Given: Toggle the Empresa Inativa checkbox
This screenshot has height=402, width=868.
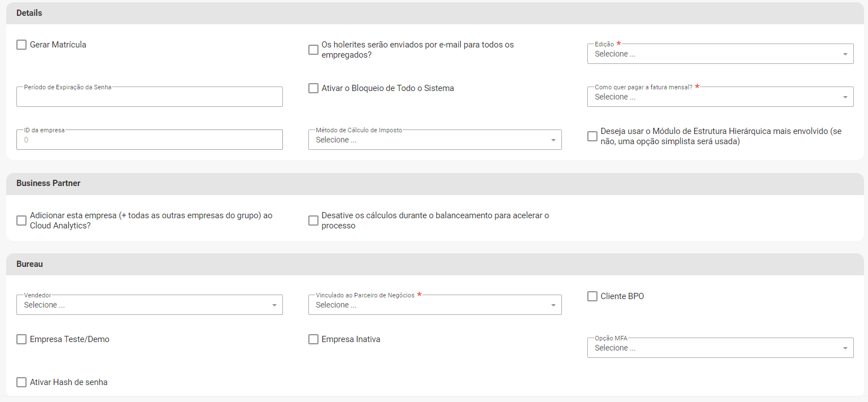Looking at the screenshot, I should (313, 339).
